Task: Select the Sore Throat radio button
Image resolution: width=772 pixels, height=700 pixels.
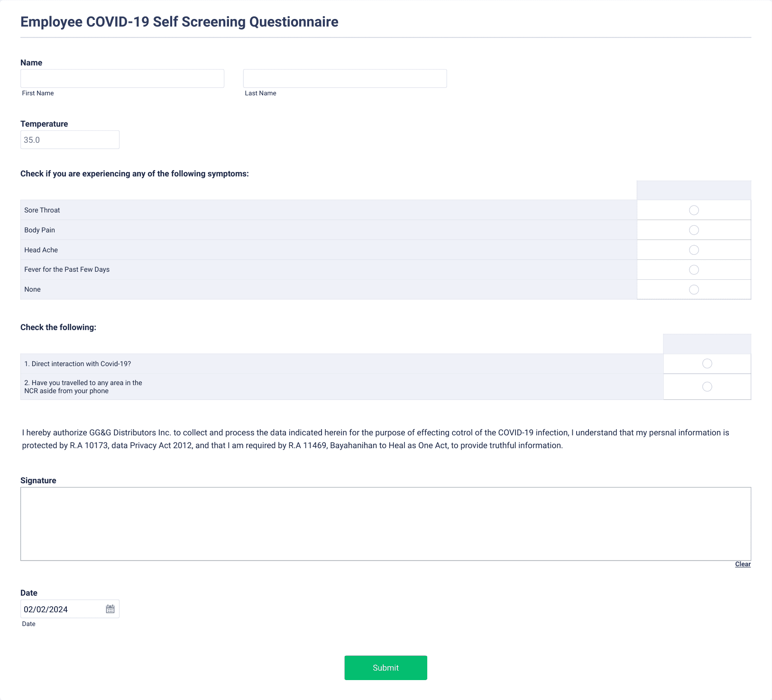Action: (694, 210)
